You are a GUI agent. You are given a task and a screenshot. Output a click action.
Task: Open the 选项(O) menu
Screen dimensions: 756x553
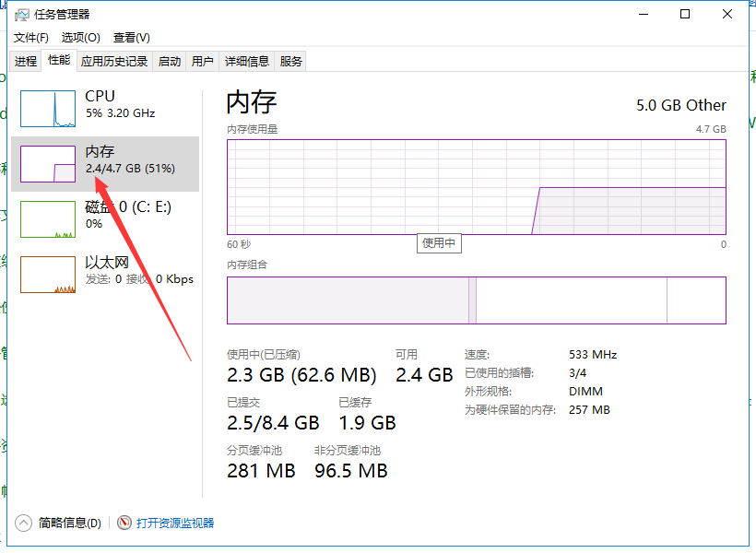[x=81, y=38]
